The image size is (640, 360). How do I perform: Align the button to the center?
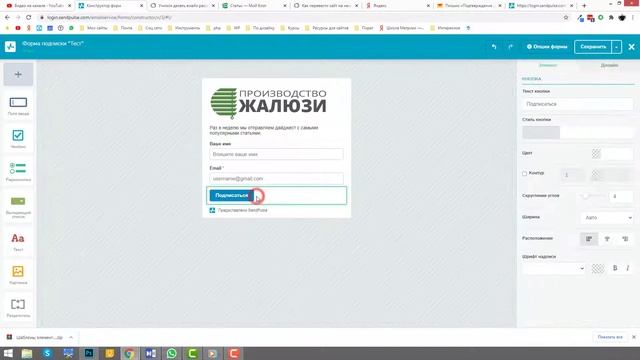[x=607, y=239]
